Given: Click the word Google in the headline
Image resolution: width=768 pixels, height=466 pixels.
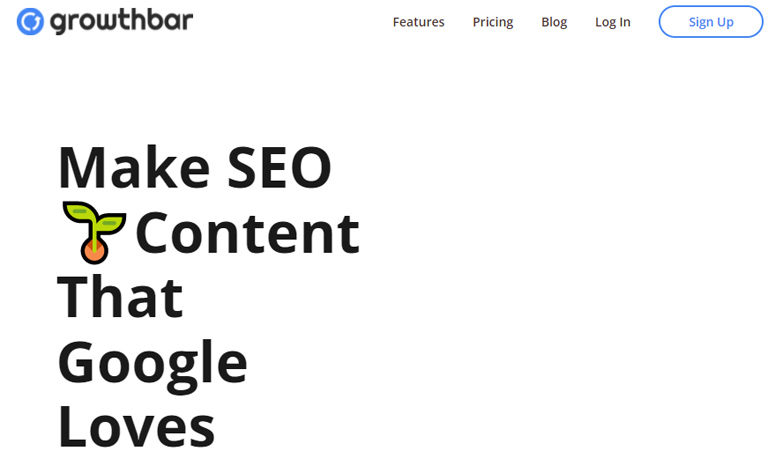Looking at the screenshot, I should click(152, 362).
